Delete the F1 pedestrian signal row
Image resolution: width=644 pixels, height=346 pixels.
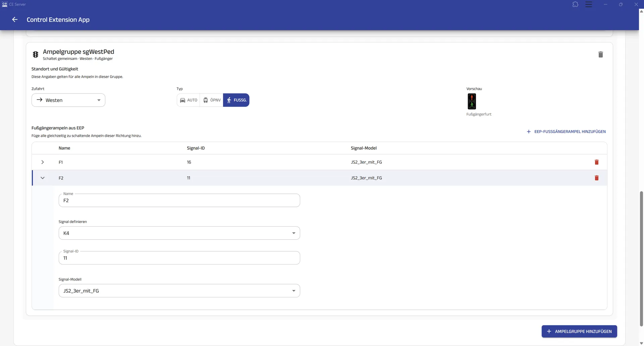pyautogui.click(x=596, y=162)
